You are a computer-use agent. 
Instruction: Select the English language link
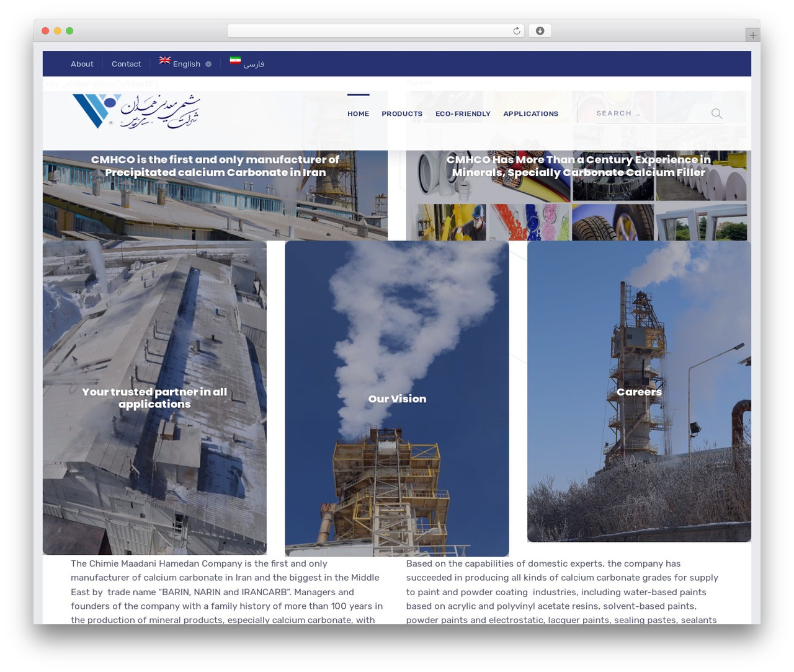point(187,64)
